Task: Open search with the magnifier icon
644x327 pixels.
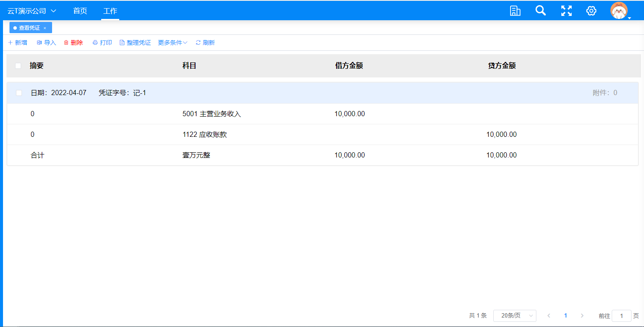Action: [x=540, y=11]
